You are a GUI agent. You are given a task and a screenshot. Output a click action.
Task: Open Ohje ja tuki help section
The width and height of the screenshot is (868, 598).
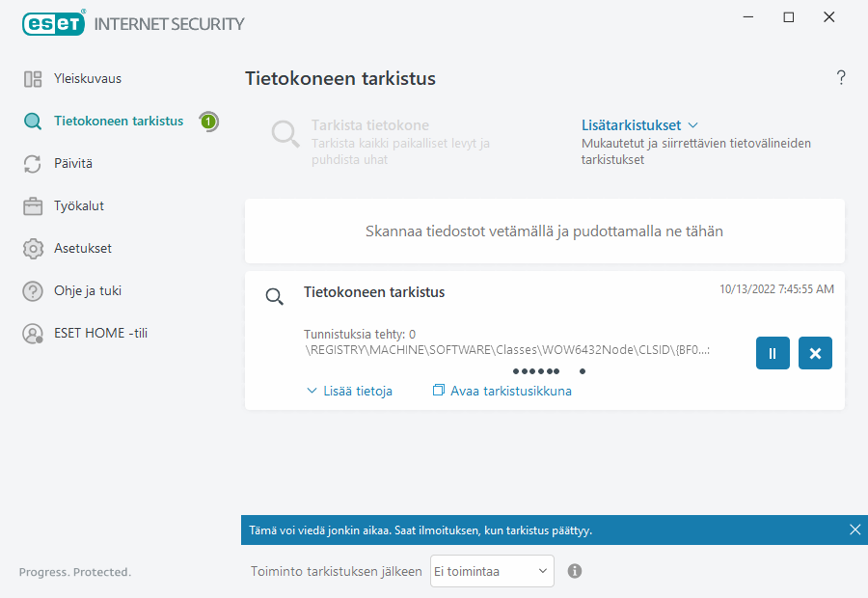88,290
